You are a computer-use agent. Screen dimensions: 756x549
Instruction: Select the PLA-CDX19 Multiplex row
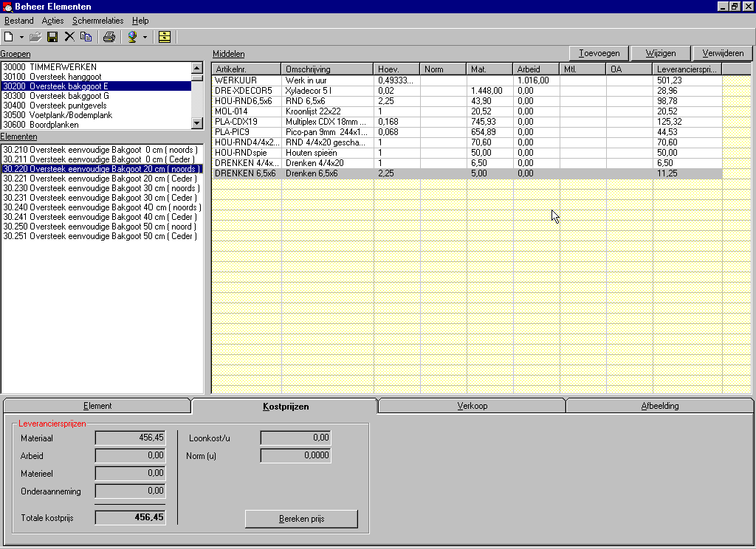[467, 122]
